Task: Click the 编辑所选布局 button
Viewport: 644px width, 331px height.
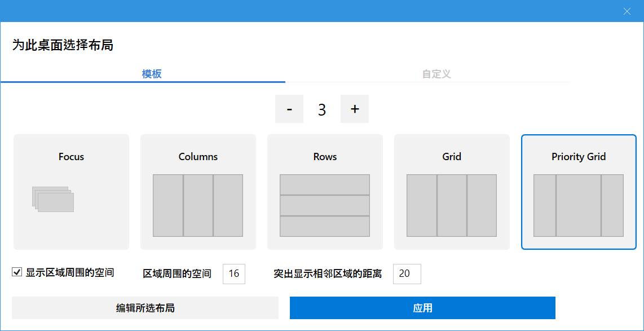Action: (x=145, y=308)
